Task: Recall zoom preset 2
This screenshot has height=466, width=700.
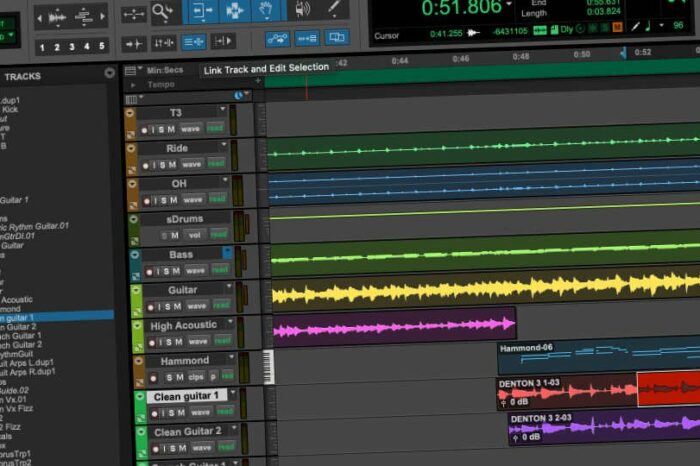Action: pyautogui.click(x=57, y=47)
